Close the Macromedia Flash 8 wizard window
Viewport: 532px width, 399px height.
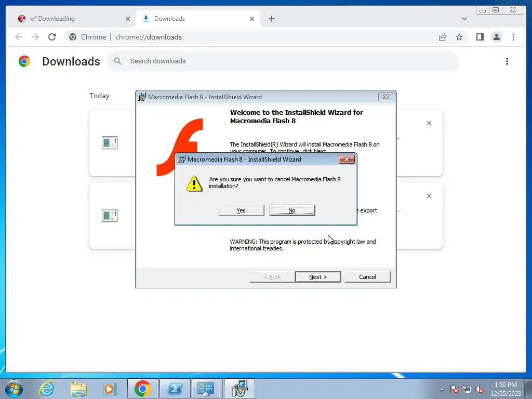pos(386,97)
